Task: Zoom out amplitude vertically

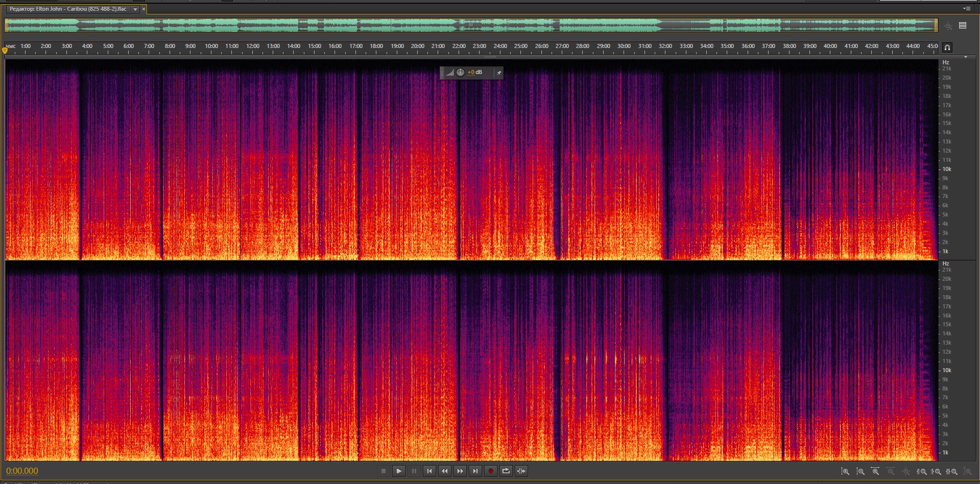Action: click(861, 472)
